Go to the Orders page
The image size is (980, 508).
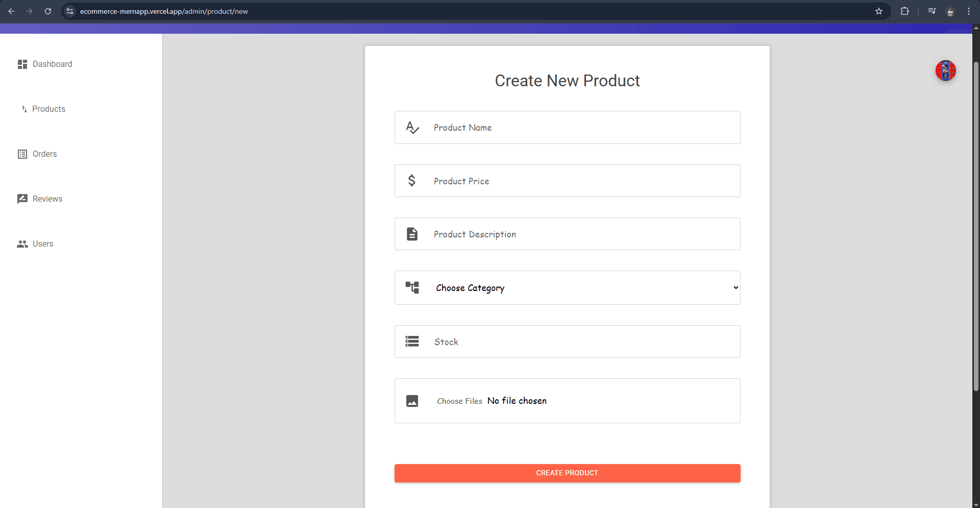coord(44,154)
